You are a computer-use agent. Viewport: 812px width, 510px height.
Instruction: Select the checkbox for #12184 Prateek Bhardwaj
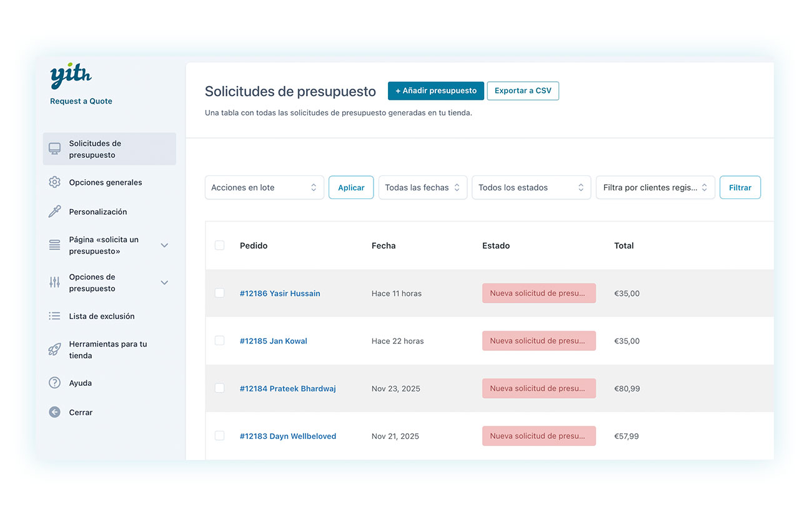(x=220, y=388)
